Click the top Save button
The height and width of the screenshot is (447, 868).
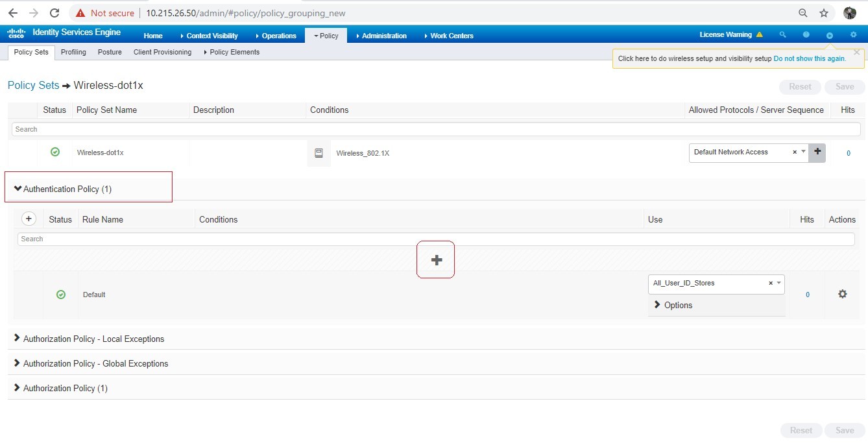pyautogui.click(x=845, y=86)
